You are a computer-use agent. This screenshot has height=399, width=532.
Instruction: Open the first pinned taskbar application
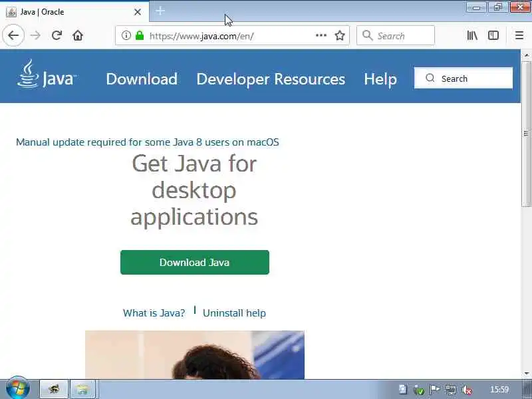(x=54, y=389)
